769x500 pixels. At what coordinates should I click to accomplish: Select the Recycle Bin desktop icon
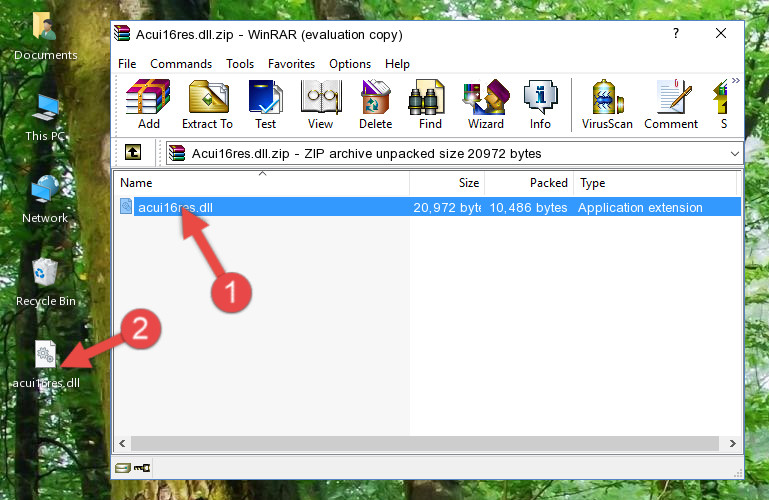click(46, 282)
